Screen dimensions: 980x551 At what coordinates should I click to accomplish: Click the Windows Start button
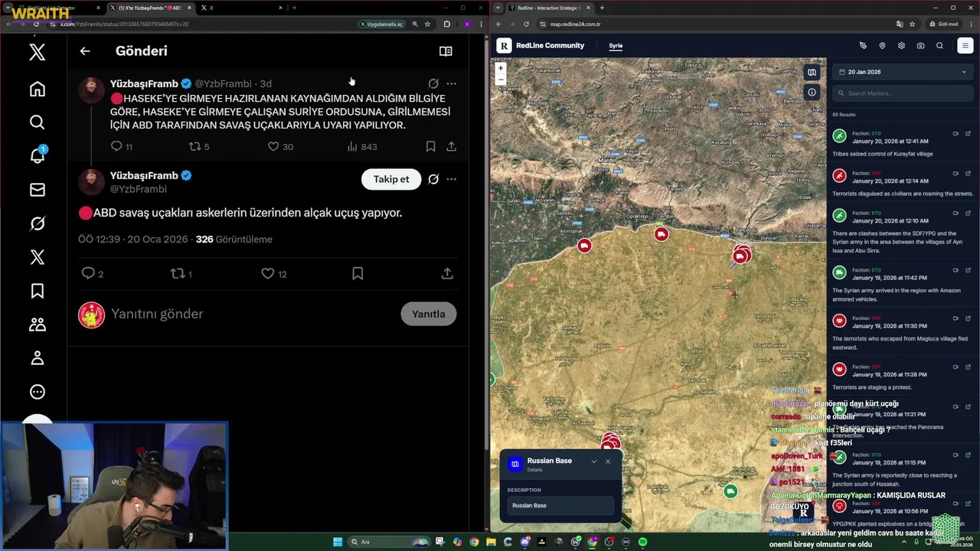(338, 542)
